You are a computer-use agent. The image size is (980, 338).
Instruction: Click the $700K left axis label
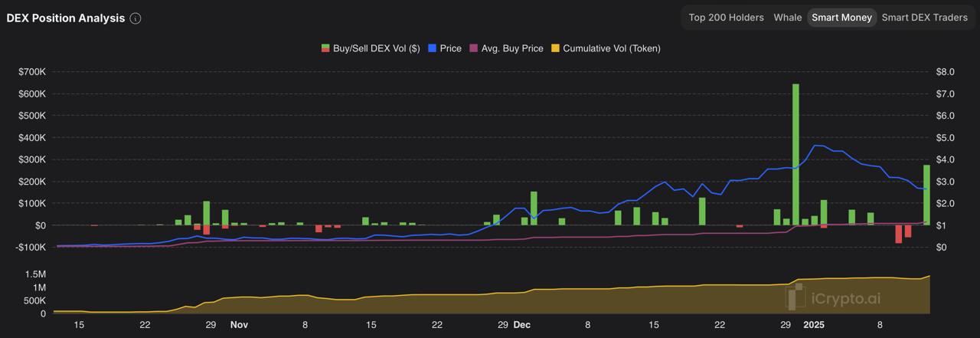pyautogui.click(x=32, y=72)
